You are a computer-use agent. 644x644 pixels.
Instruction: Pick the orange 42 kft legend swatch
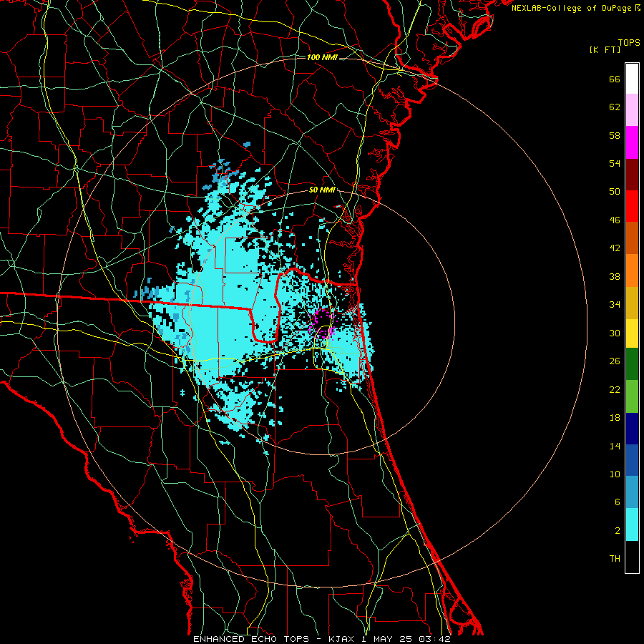click(632, 270)
